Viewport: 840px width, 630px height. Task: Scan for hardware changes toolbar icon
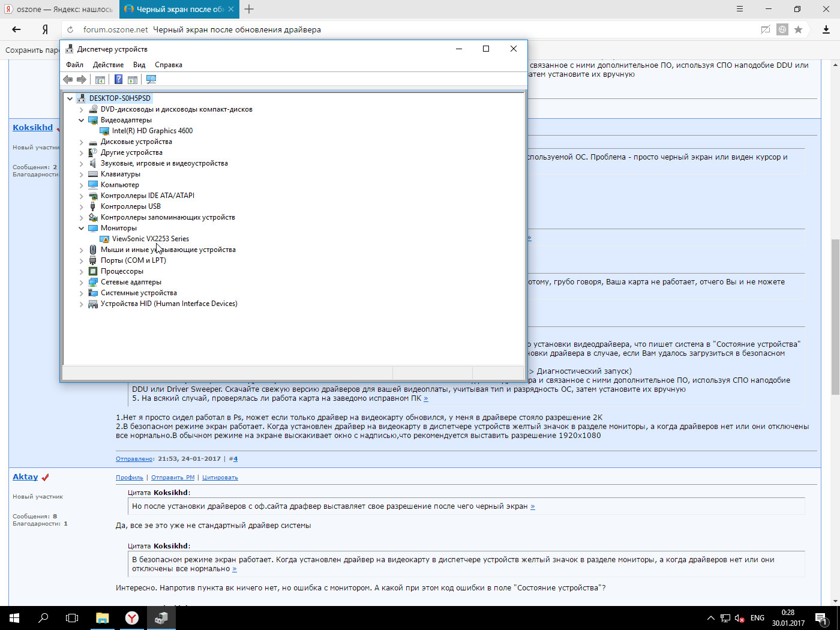(x=151, y=79)
